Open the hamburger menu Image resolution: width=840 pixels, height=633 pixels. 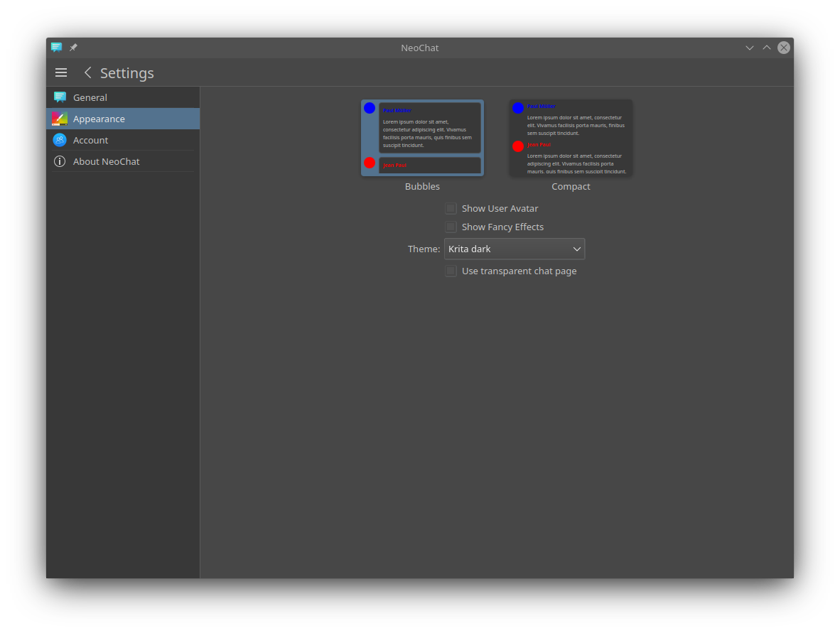[61, 72]
